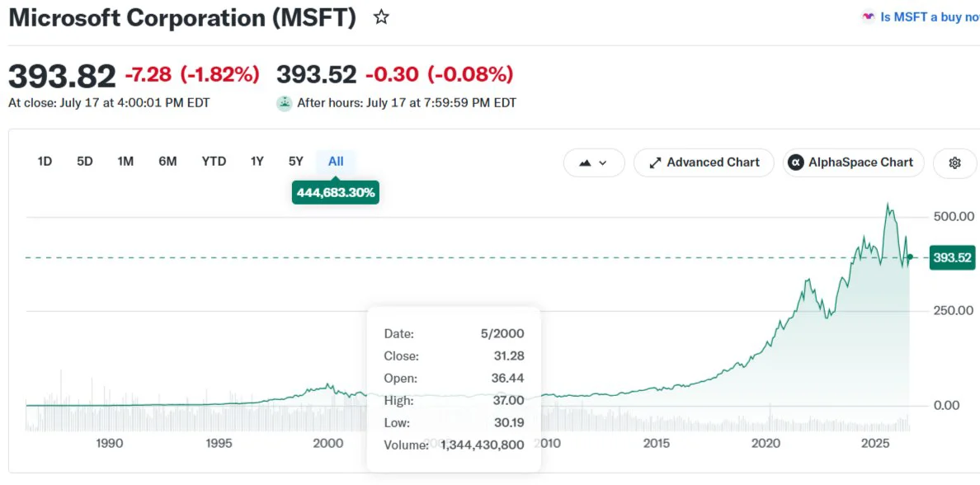This screenshot has height=485, width=980.
Task: Switch chart to 1M range
Action: (125, 162)
